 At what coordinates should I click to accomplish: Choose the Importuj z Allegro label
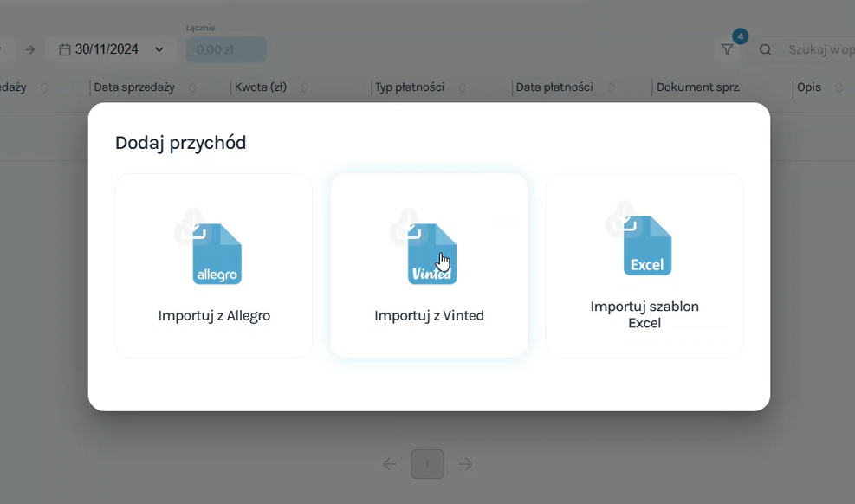coord(214,315)
